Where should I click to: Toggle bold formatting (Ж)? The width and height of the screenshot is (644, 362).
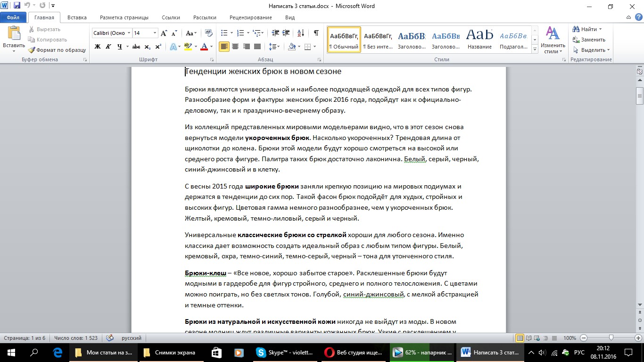point(98,47)
